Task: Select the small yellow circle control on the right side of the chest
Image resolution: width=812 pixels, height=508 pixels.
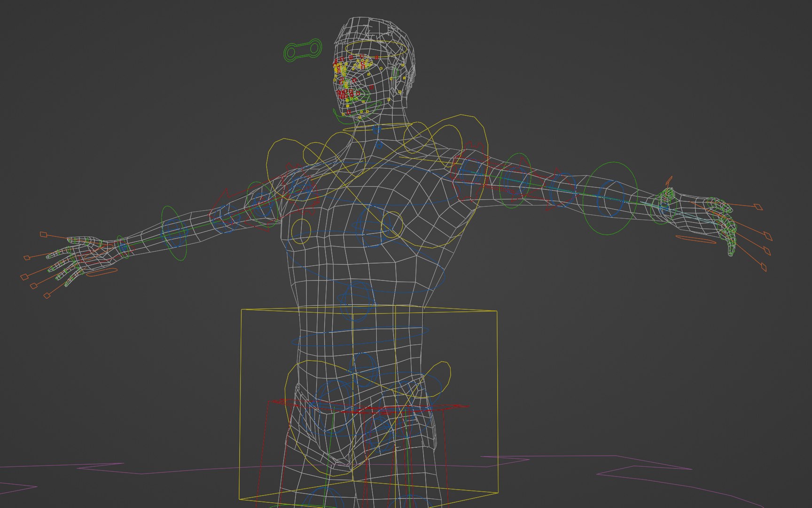Action: click(x=392, y=224)
